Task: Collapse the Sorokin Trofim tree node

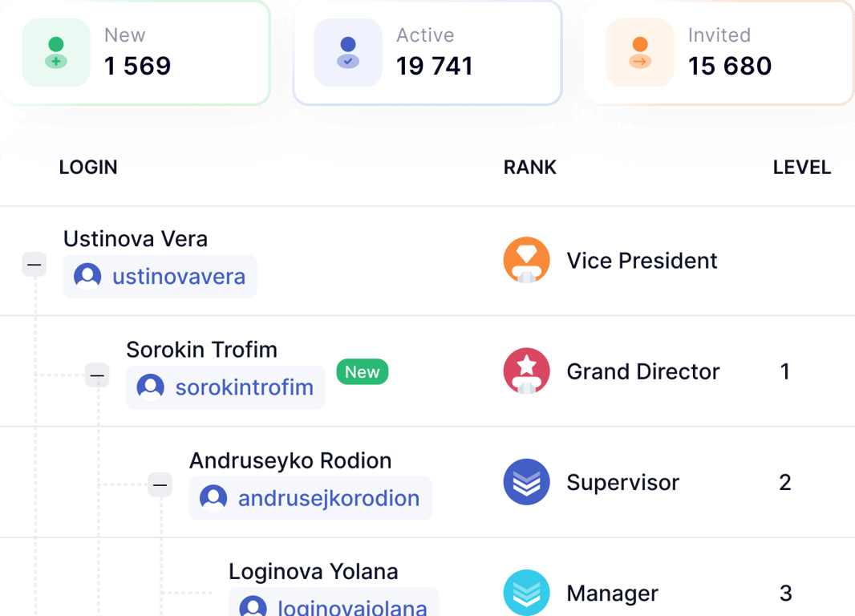Action: point(97,375)
